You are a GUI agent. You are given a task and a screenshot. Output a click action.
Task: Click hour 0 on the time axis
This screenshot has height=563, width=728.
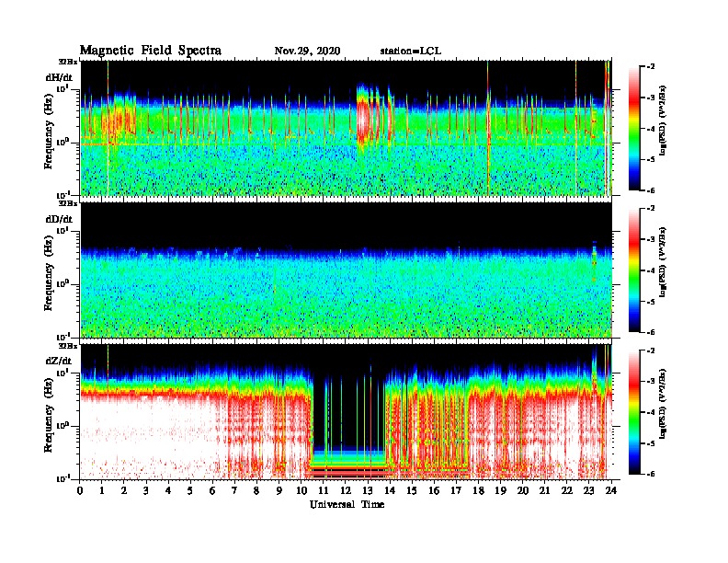click(x=80, y=490)
